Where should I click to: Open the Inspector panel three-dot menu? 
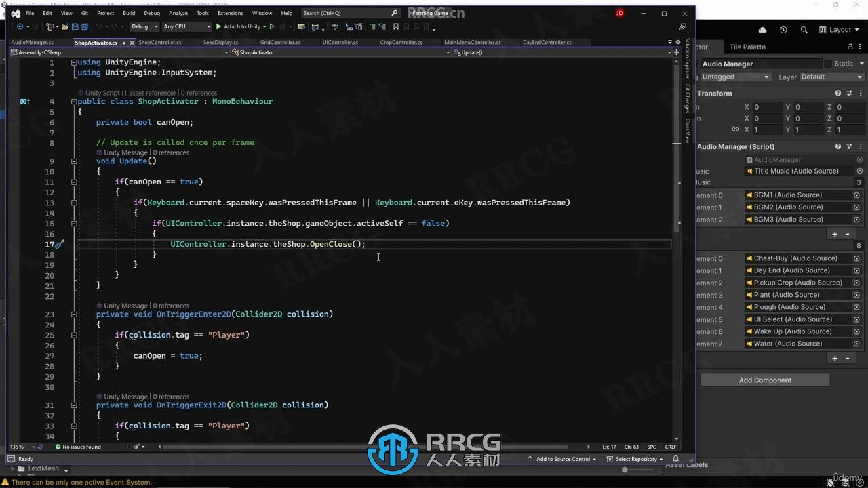point(861,47)
